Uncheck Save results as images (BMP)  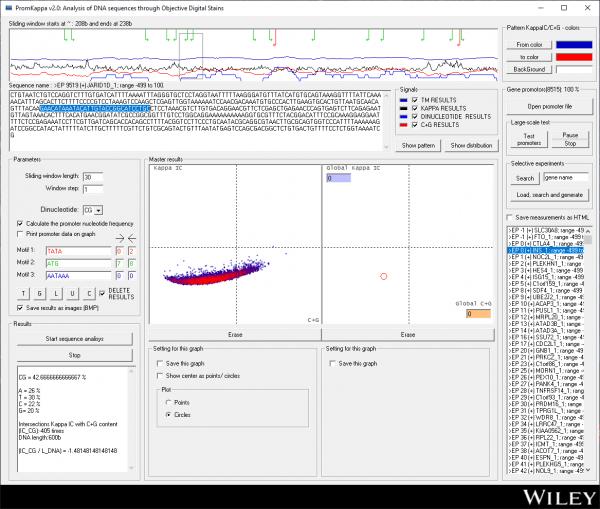pos(20,308)
